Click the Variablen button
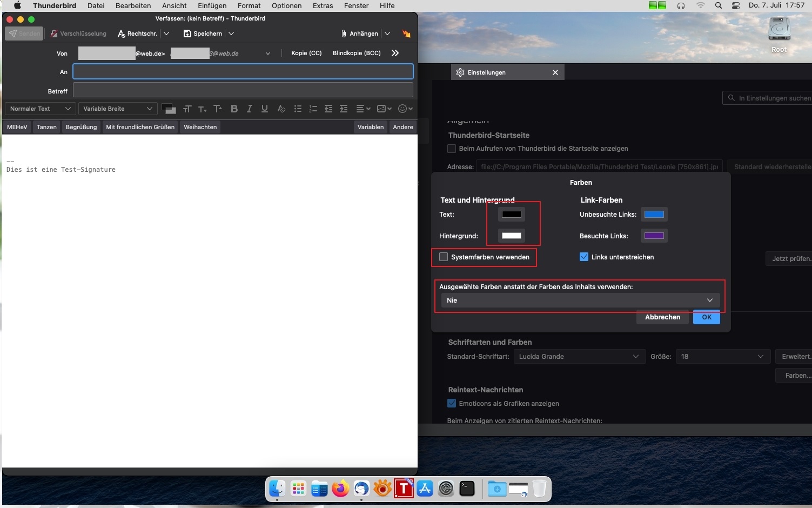812x508 pixels. click(x=371, y=127)
